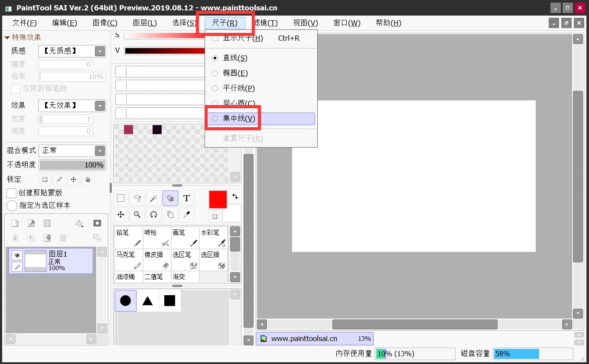Open the 视图 View menu
This screenshot has width=589, height=364.
click(x=306, y=23)
